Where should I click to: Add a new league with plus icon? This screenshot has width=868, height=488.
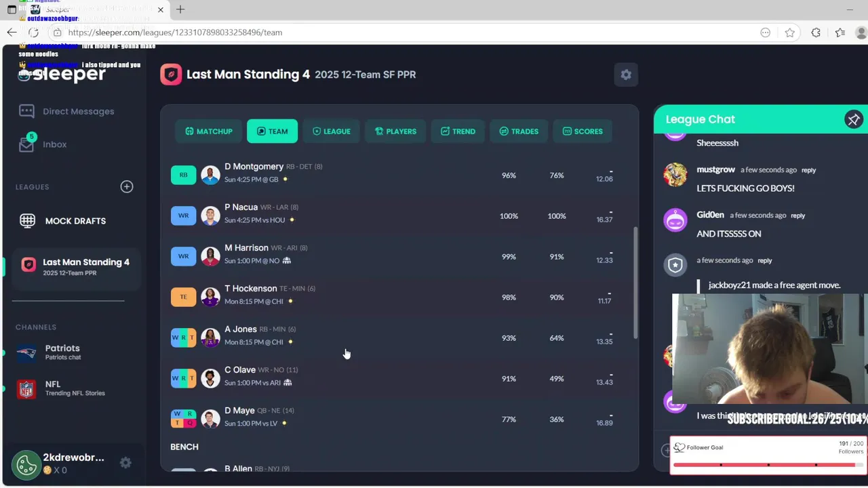pos(127,186)
